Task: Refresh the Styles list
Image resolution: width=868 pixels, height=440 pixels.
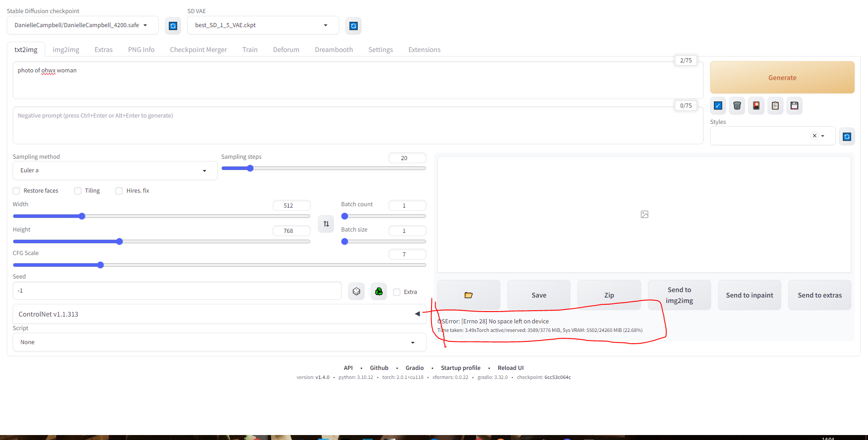Action: (847, 137)
